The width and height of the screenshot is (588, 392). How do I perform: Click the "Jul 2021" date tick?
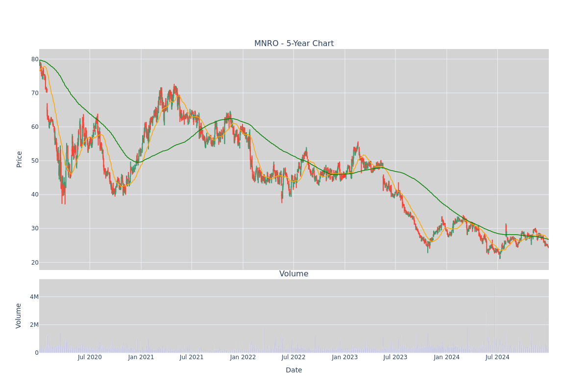pyautogui.click(x=192, y=357)
